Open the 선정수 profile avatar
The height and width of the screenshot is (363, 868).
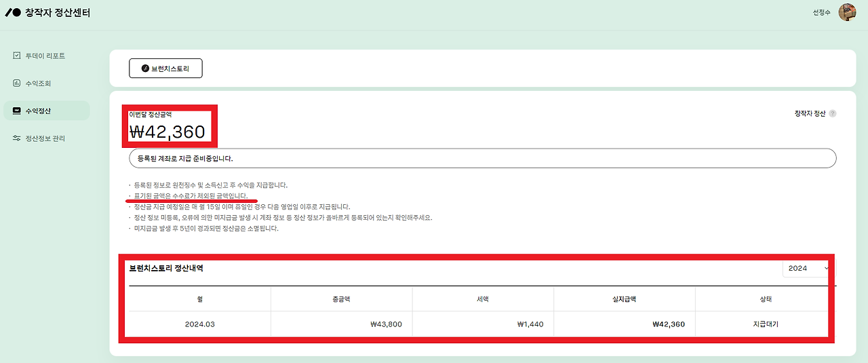pyautogui.click(x=847, y=12)
